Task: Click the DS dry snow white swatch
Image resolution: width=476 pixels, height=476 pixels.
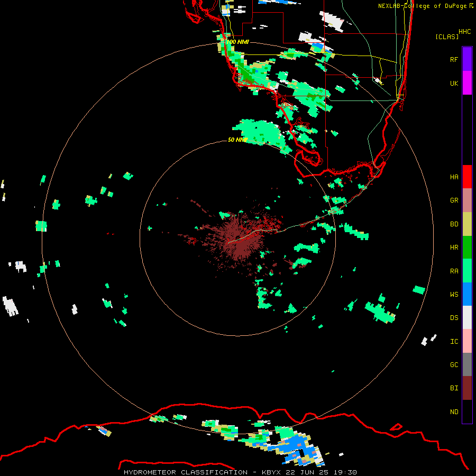Action: [467, 317]
